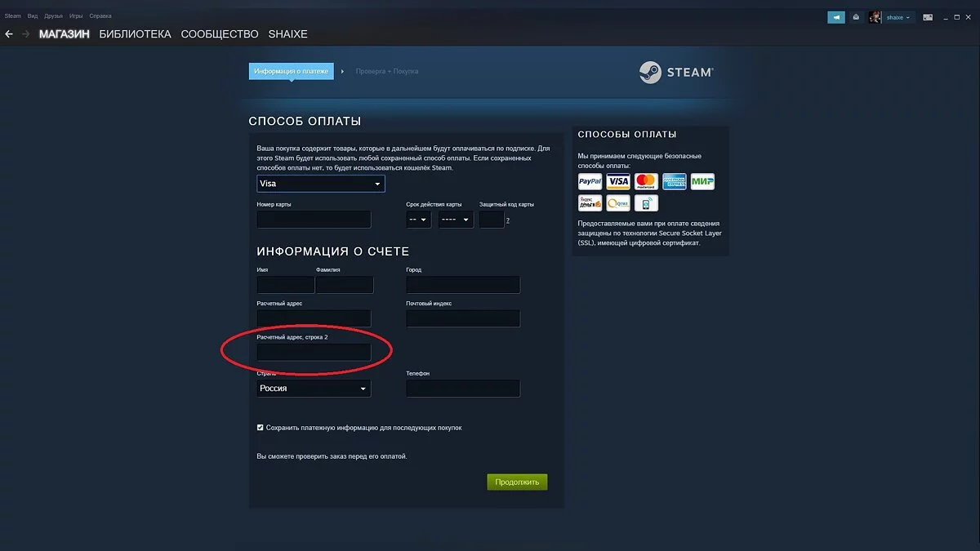Click the card number input field
The image size is (980, 551).
(x=314, y=220)
